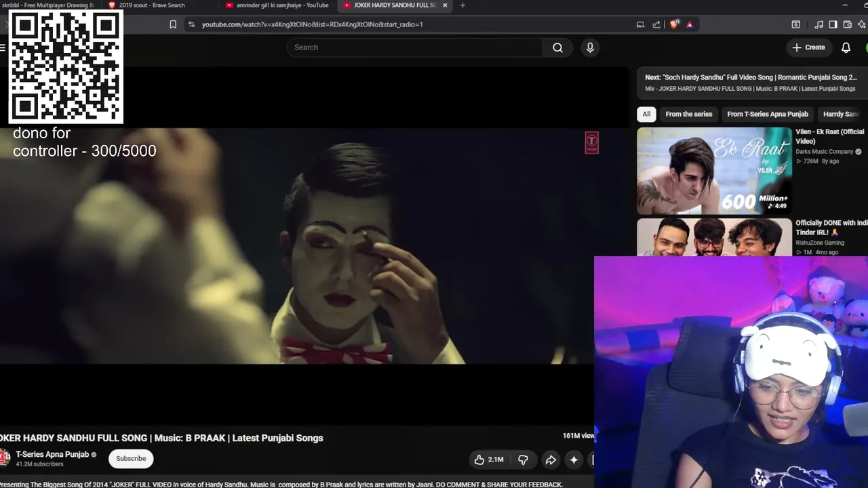The width and height of the screenshot is (868, 488).
Task: Open the YouTube hamburger guide menu
Action: tap(3, 47)
